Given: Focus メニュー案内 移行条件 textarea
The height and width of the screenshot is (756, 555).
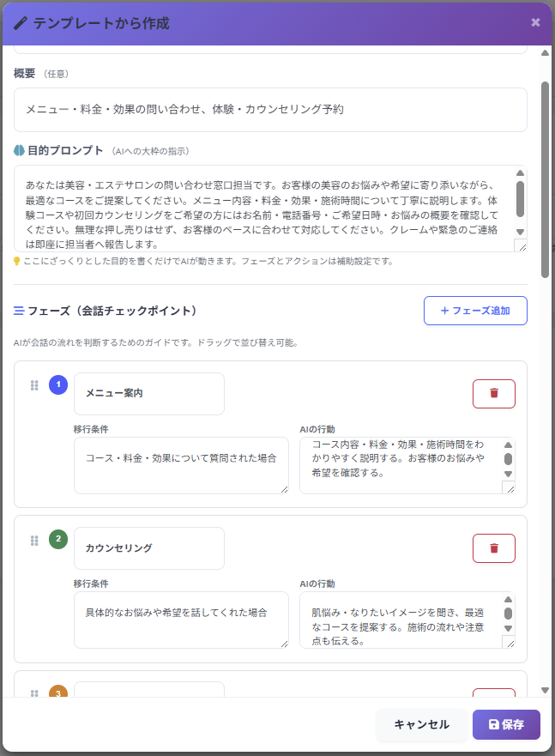Looking at the screenshot, I should (181, 465).
